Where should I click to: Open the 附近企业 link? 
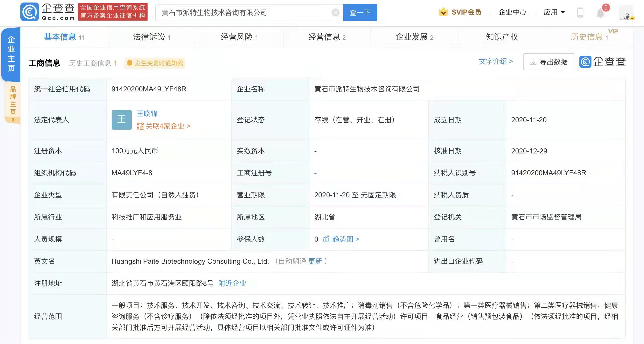click(x=232, y=283)
